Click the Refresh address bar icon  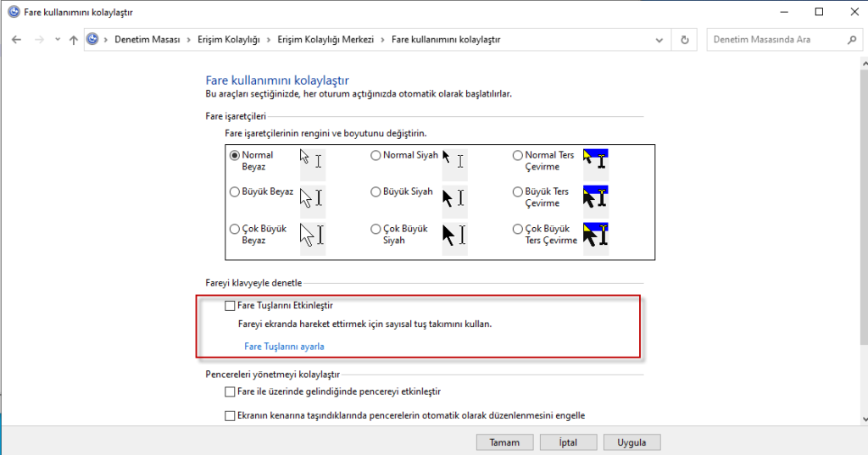tap(684, 40)
